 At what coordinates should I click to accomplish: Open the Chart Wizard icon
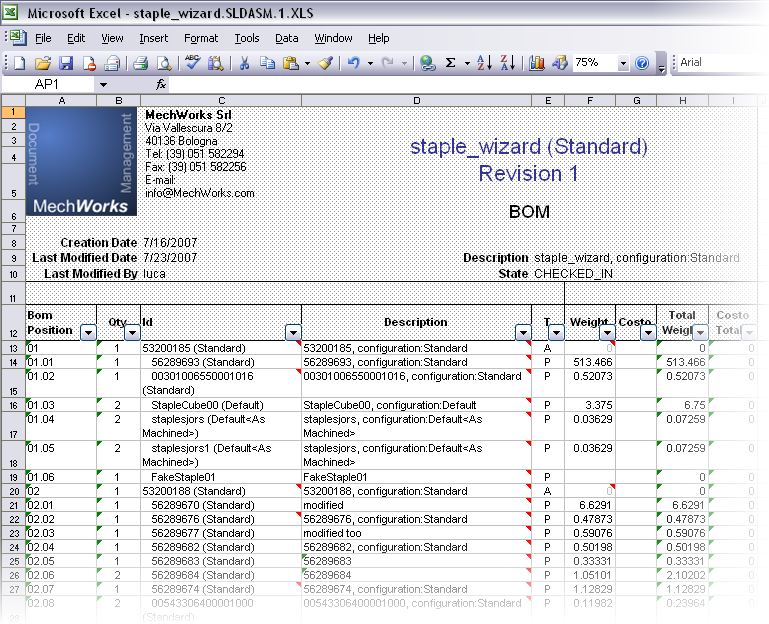point(537,63)
